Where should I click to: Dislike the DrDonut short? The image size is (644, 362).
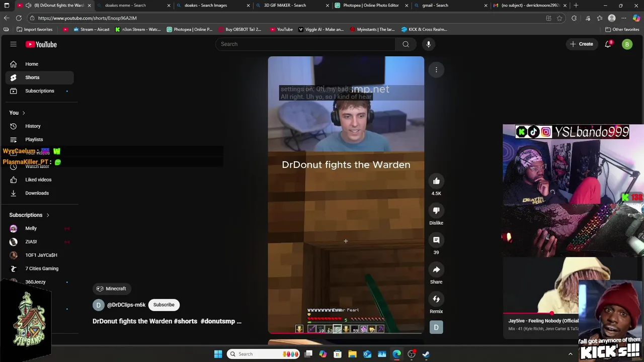tap(436, 211)
